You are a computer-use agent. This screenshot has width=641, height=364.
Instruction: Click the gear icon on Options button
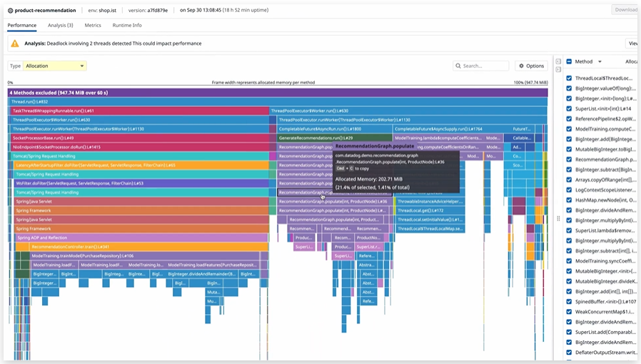pyautogui.click(x=521, y=66)
